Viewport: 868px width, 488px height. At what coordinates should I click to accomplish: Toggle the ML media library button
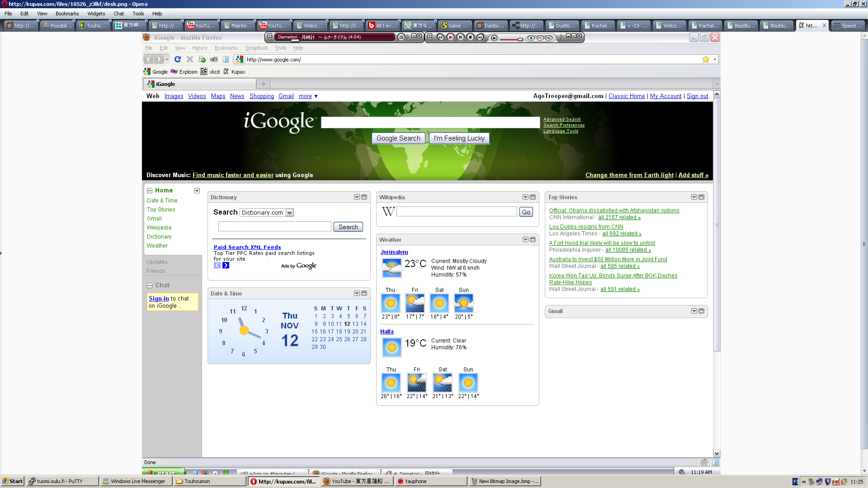coord(548,38)
